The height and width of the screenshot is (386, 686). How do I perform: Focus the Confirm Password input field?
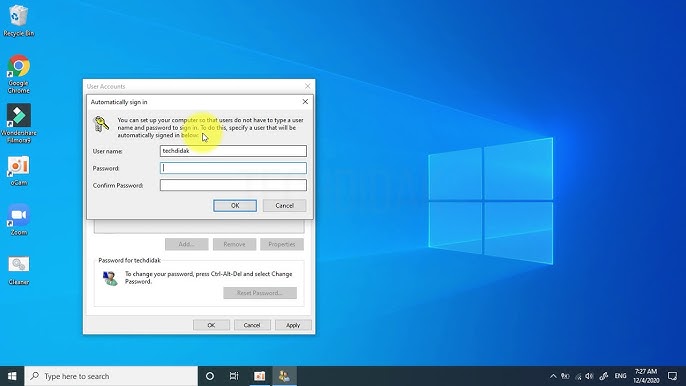pos(233,185)
